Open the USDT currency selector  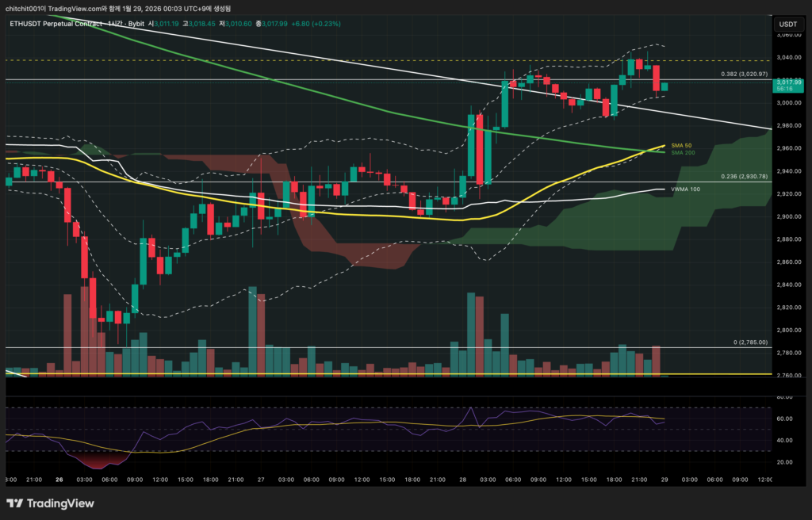click(788, 24)
